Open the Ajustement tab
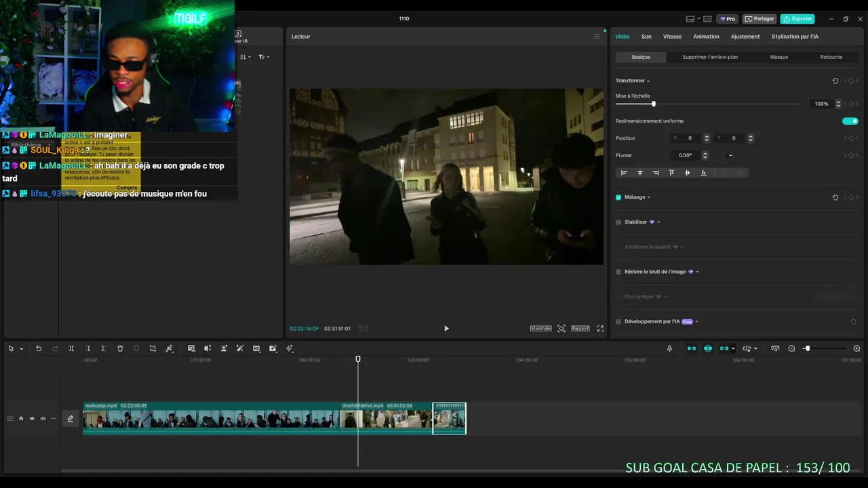This screenshot has height=488, width=868. [745, 37]
